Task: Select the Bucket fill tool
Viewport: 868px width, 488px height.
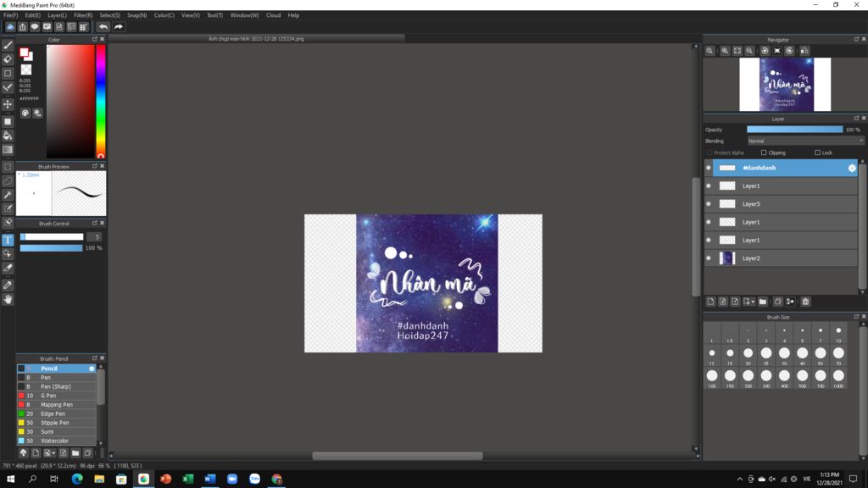Action: point(8,136)
